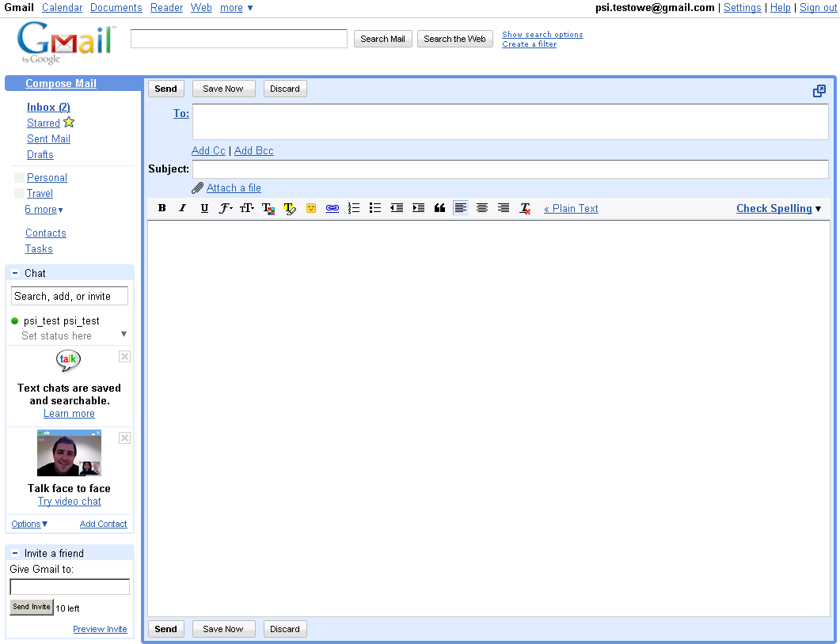Insert a hyperlink using link icon
Viewport: 840px width, 644px height.
click(333, 208)
